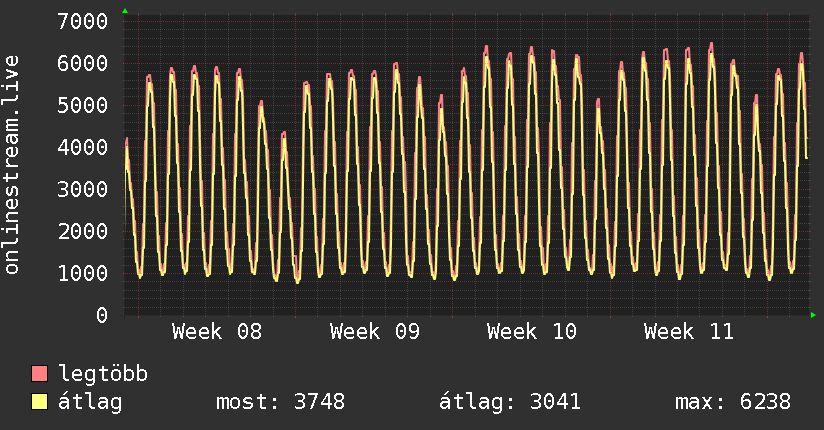Click the Week 09 x-axis label
Image resolution: width=824 pixels, height=430 pixels.
374,332
